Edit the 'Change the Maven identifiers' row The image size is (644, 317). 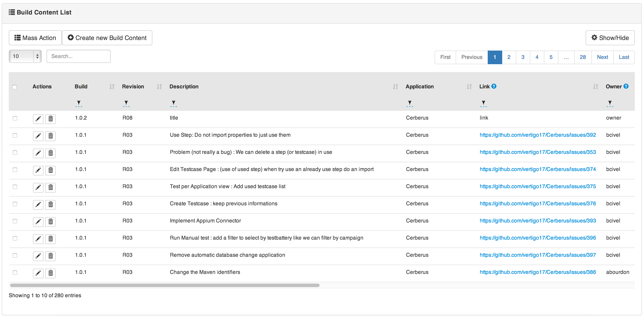coord(38,273)
